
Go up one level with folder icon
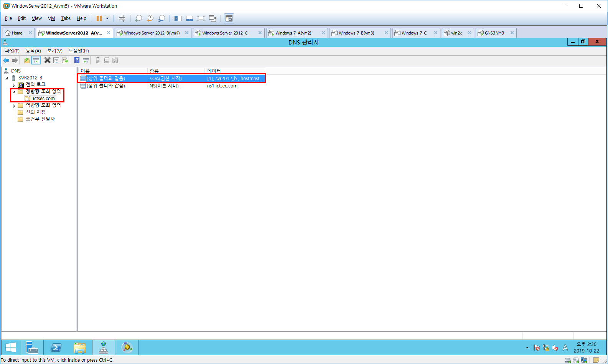(27, 60)
